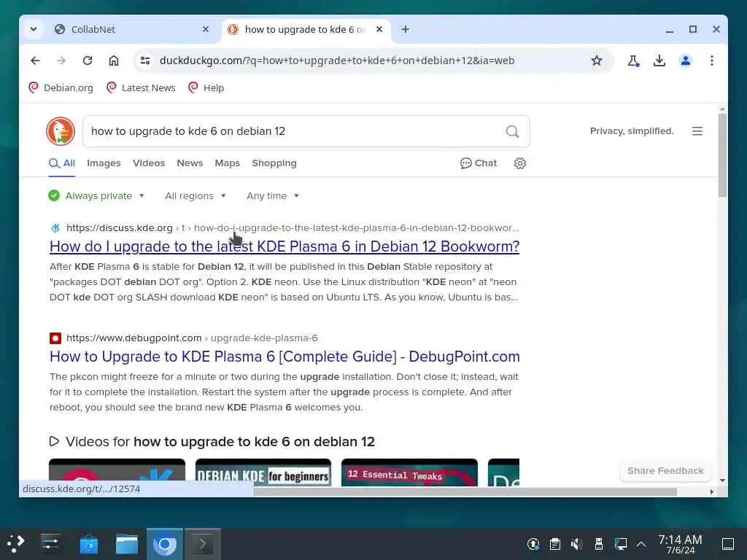Screen dimensions: 747x560
Task: Open Share Feedback button
Action: coord(665,470)
